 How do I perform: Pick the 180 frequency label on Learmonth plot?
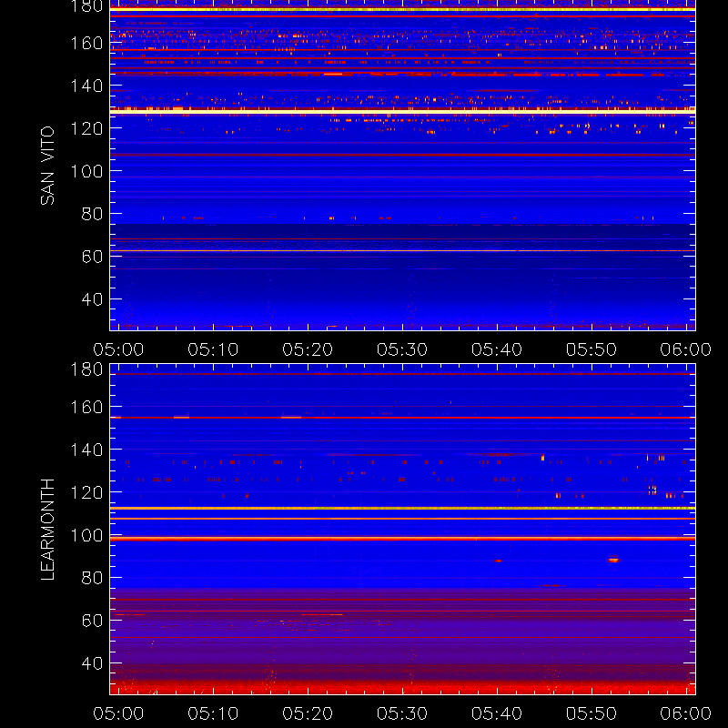[86, 369]
